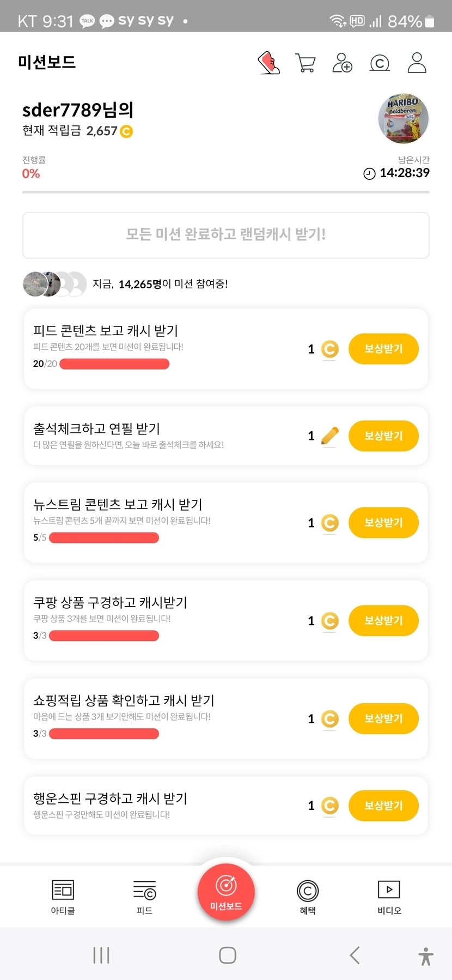Image resolution: width=452 pixels, height=980 pixels.
Task: Open the 비디오 video tab
Action: click(389, 897)
